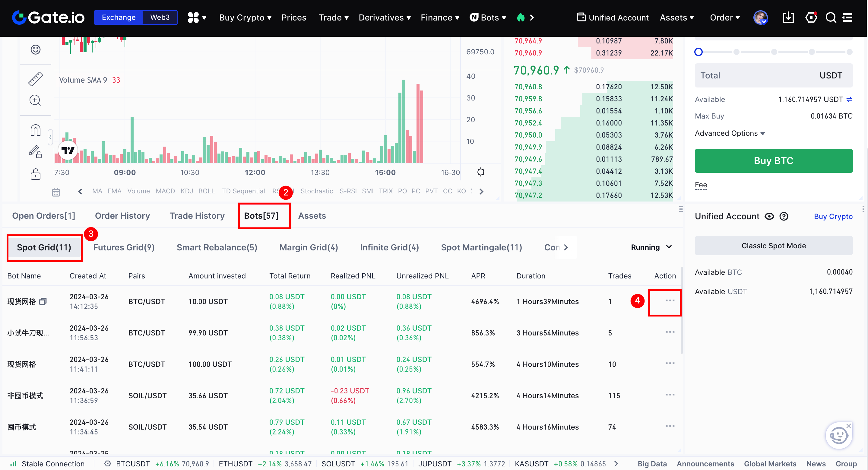This screenshot has width=868, height=470.
Task: Select the Futures Grid(9) tab
Action: [x=124, y=247]
